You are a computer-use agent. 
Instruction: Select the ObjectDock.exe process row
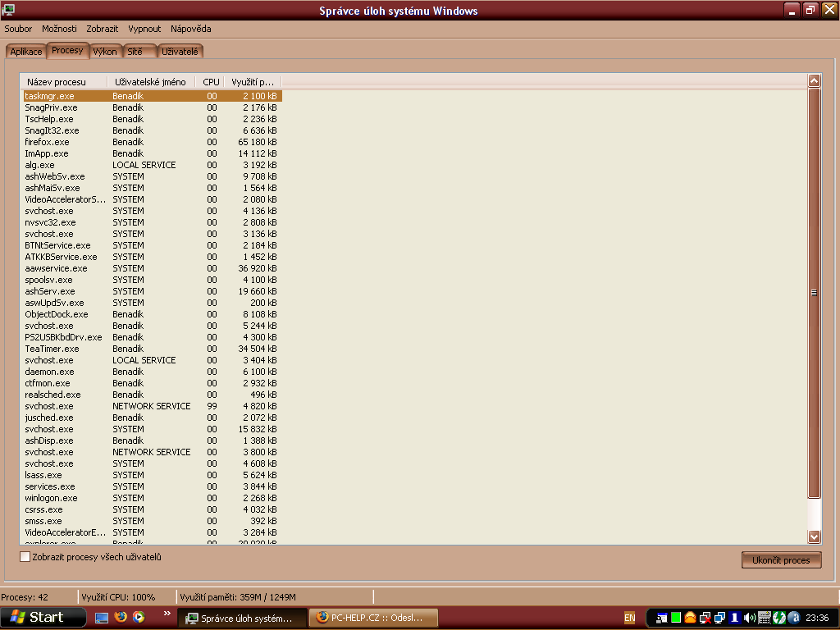tap(152, 314)
